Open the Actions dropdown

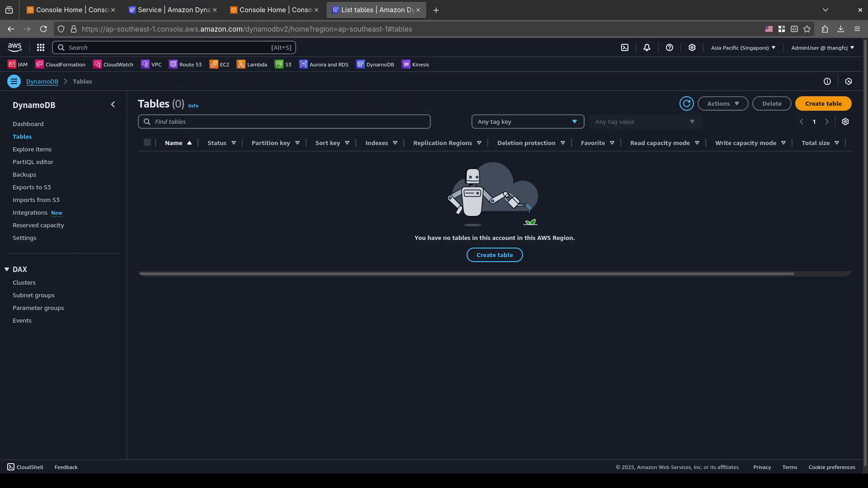coord(723,103)
